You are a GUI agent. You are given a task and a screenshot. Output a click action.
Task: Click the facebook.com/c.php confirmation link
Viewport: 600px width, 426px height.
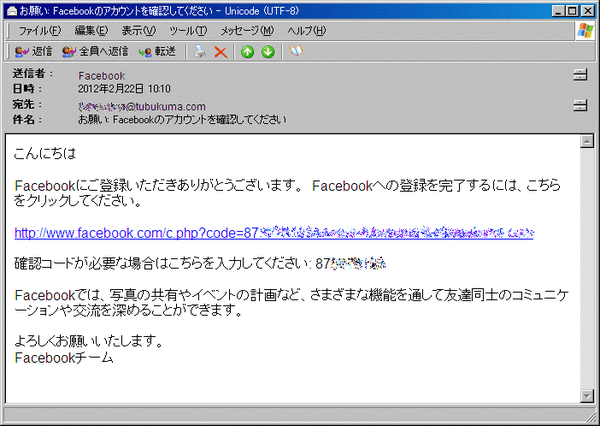pyautogui.click(x=274, y=233)
